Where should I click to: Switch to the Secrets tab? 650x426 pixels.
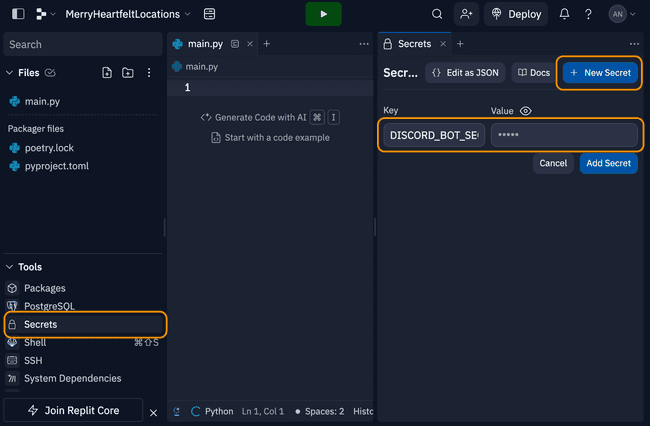pyautogui.click(x=414, y=44)
